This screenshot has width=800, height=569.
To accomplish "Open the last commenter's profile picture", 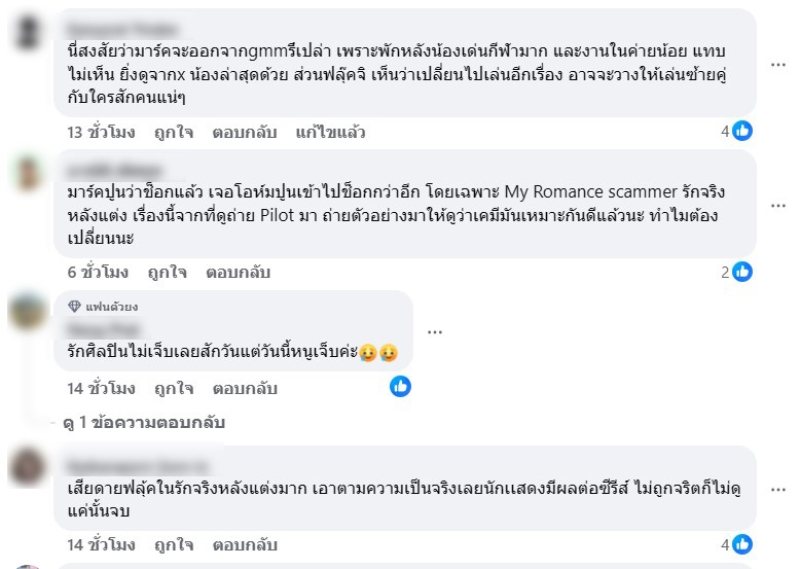I will (27, 467).
